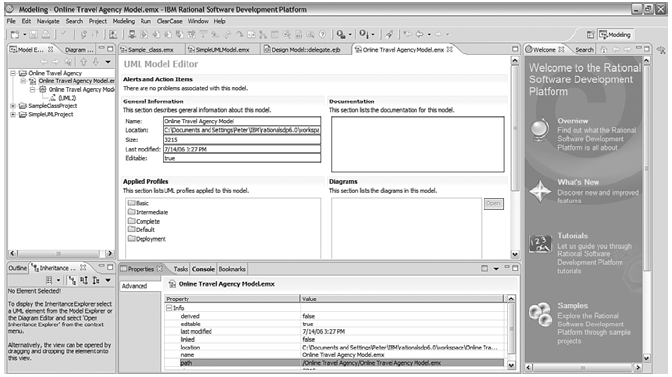This screenshot has height=377, width=672.
Task: Collapse the Online Travel Agency project node
Action: point(13,73)
